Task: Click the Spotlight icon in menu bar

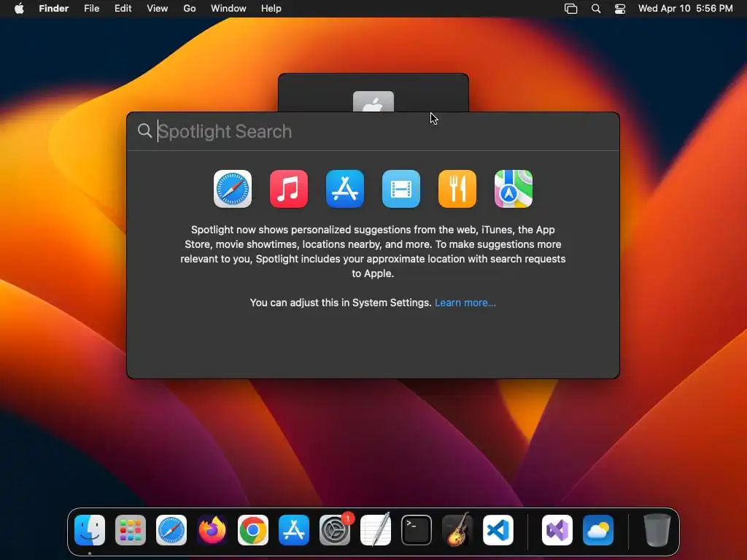Action: (x=596, y=9)
